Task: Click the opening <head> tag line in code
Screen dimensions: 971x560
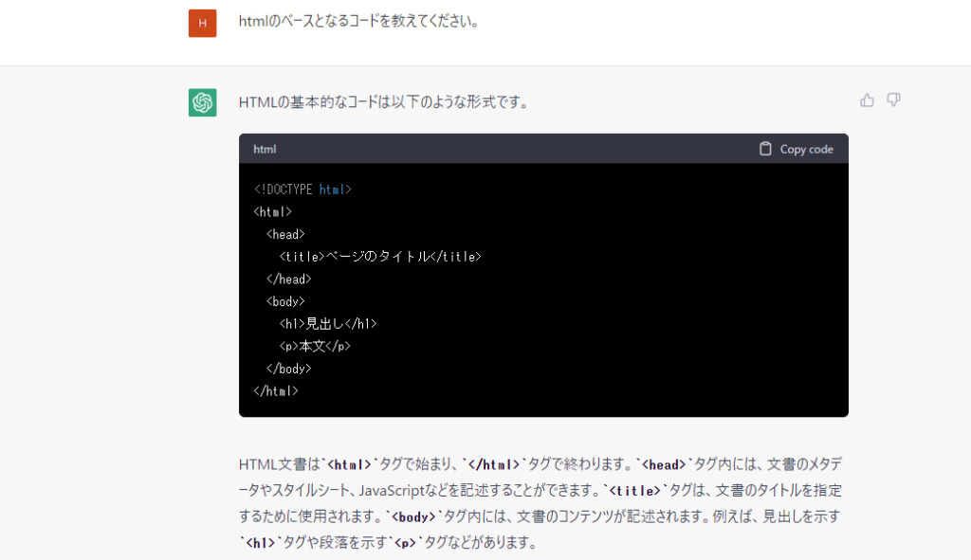Action: (x=285, y=234)
